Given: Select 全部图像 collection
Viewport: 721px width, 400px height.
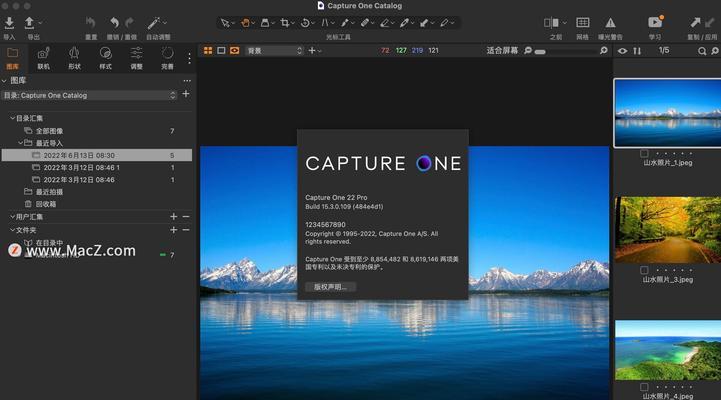Looking at the screenshot, I should (x=50, y=131).
